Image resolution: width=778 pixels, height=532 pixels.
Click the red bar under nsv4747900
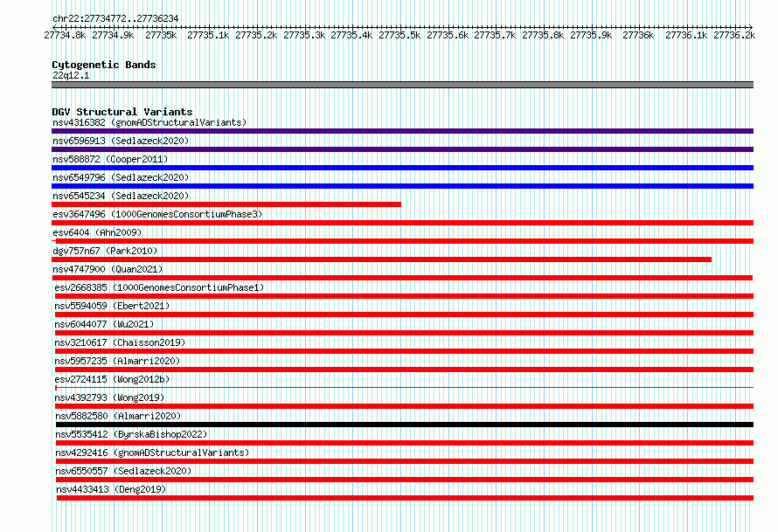click(402, 278)
